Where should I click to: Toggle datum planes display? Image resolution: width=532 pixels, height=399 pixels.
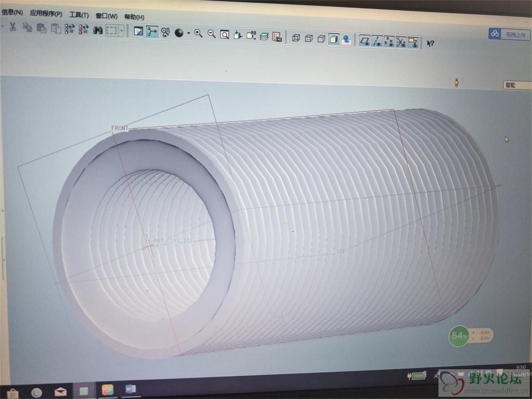click(x=365, y=41)
